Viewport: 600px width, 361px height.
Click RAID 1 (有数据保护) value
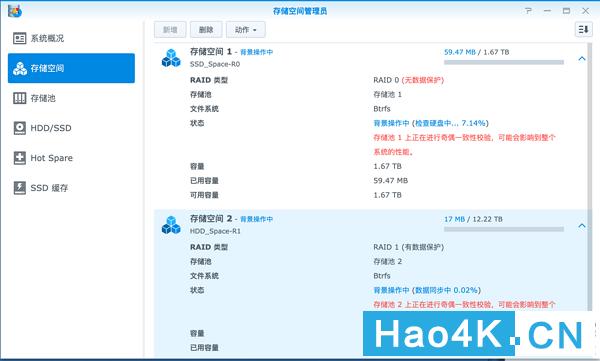point(409,247)
